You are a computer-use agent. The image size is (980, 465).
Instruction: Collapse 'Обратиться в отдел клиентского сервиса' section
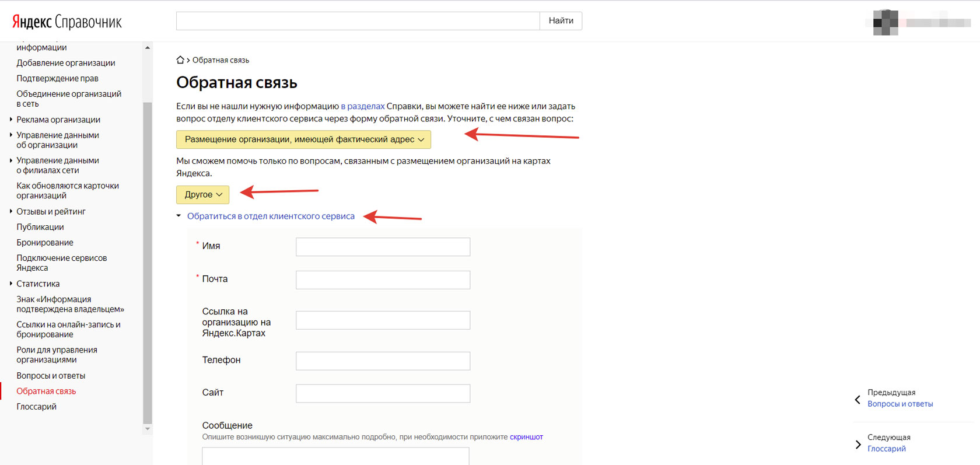tap(271, 216)
